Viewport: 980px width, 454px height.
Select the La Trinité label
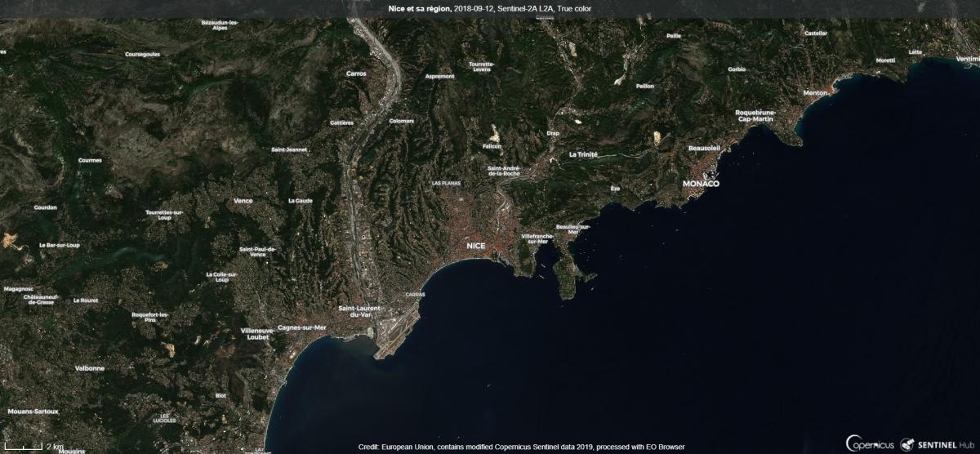tap(583, 154)
